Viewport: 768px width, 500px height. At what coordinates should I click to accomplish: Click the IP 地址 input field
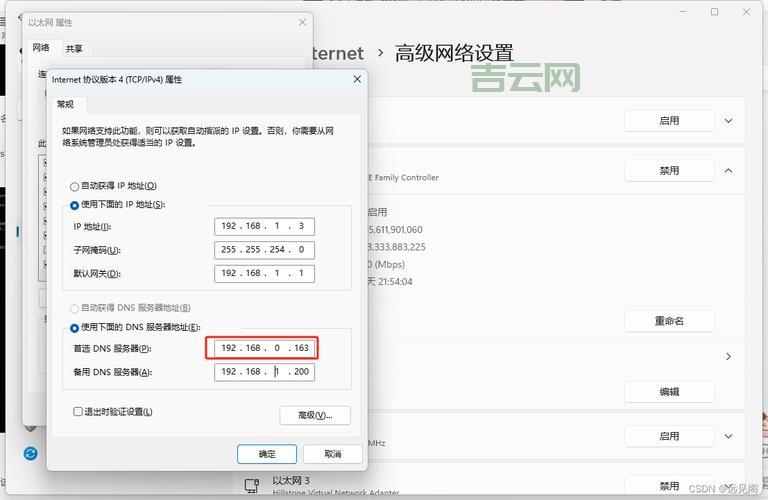point(264,226)
